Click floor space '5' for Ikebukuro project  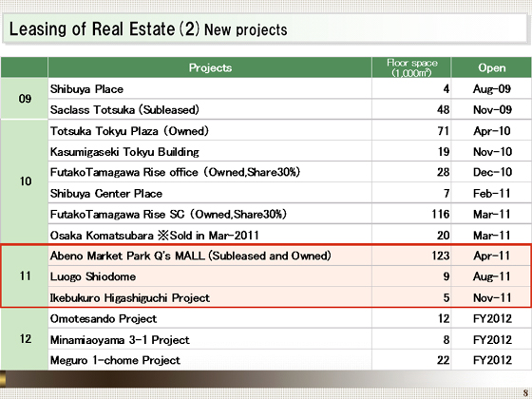446,297
